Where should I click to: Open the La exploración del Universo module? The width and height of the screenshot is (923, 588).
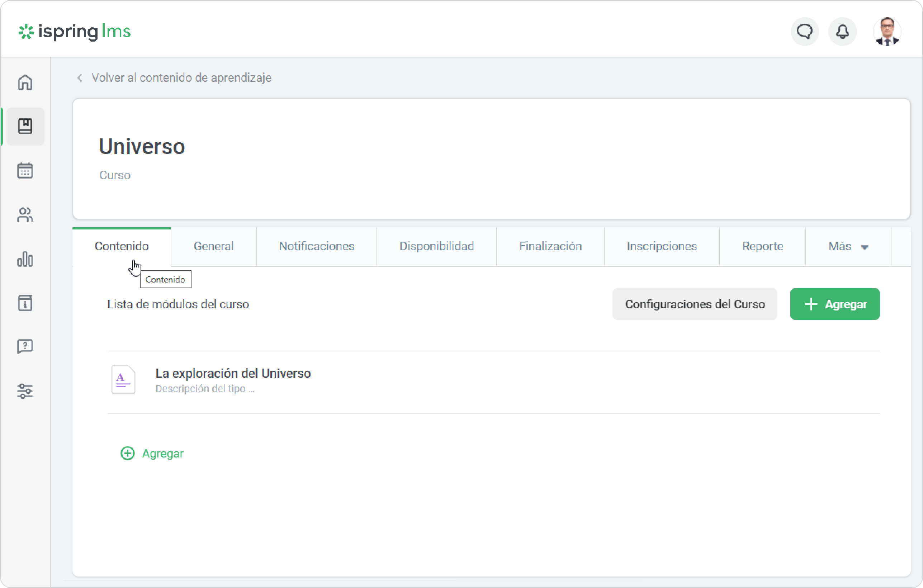pyautogui.click(x=233, y=373)
